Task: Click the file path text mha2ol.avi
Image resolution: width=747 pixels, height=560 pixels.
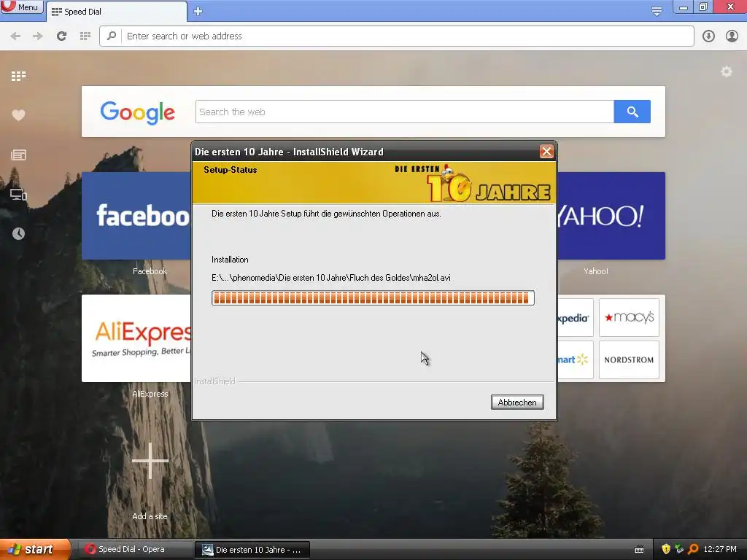Action: 331,278
